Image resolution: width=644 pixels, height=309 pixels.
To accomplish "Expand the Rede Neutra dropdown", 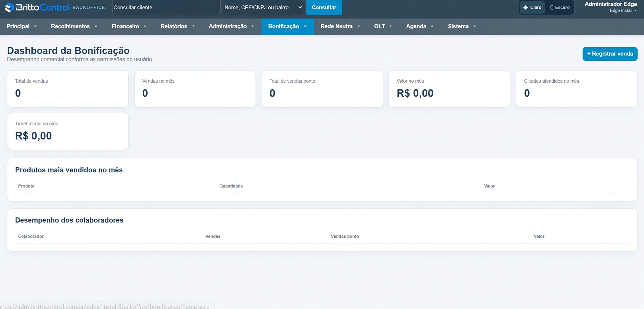I will pyautogui.click(x=340, y=26).
